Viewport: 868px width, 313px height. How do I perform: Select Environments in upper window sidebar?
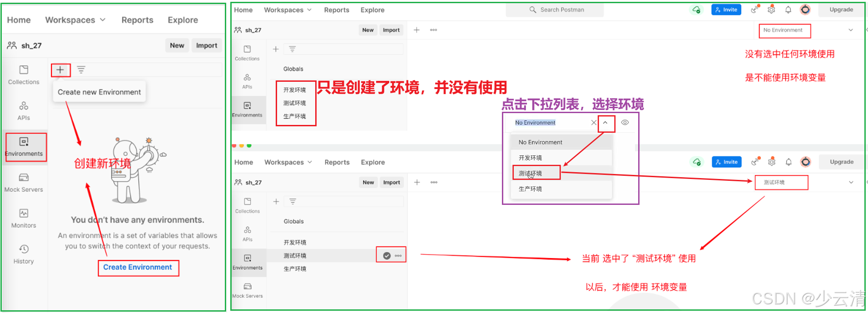(x=247, y=109)
